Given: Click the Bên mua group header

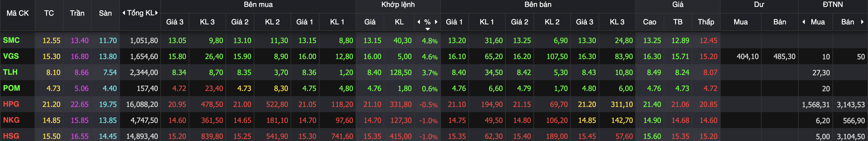Looking at the screenshot, I should (258, 5).
